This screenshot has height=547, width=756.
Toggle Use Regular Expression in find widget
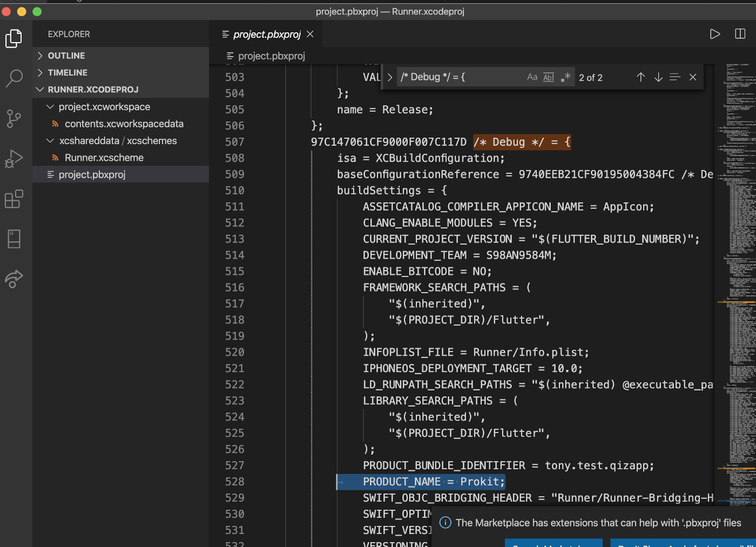pos(565,77)
